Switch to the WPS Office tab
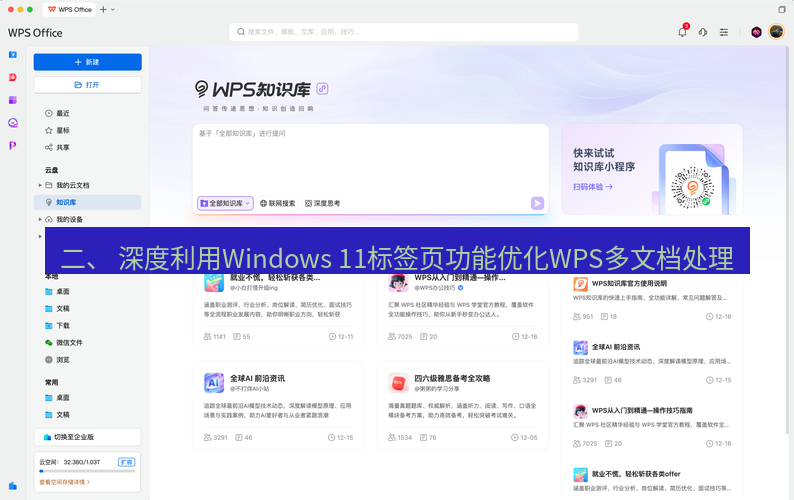 [x=69, y=9]
